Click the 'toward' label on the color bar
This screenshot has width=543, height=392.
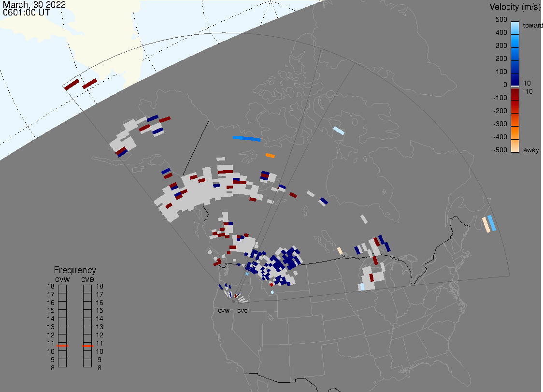click(x=532, y=25)
